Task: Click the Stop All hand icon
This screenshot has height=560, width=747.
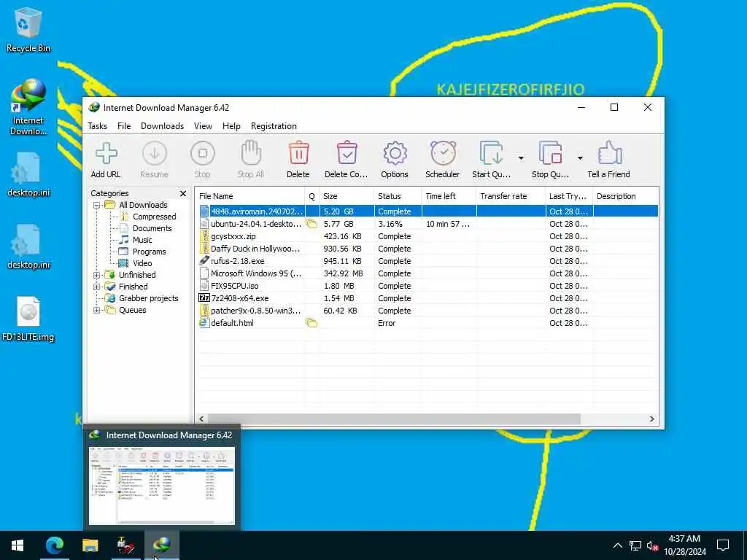Action: [x=251, y=152]
